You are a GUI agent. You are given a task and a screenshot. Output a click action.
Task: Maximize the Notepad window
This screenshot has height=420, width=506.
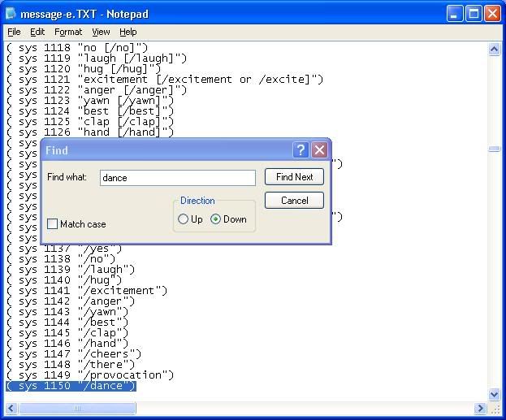[x=475, y=13]
